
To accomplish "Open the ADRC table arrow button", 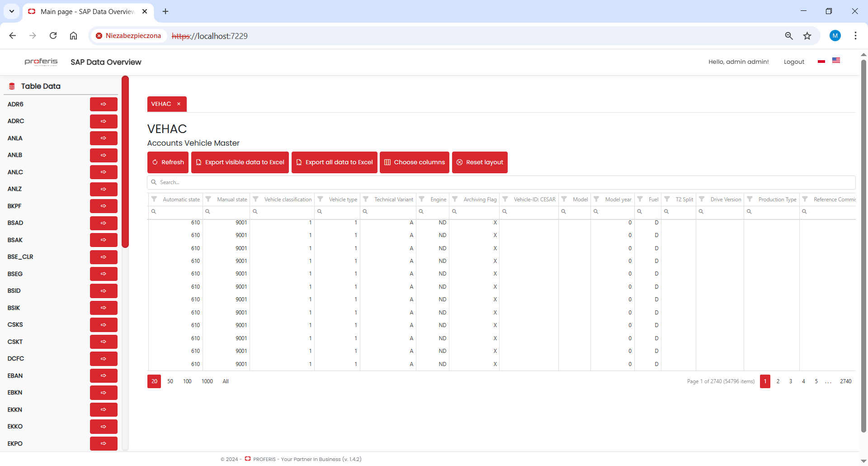I will point(104,121).
